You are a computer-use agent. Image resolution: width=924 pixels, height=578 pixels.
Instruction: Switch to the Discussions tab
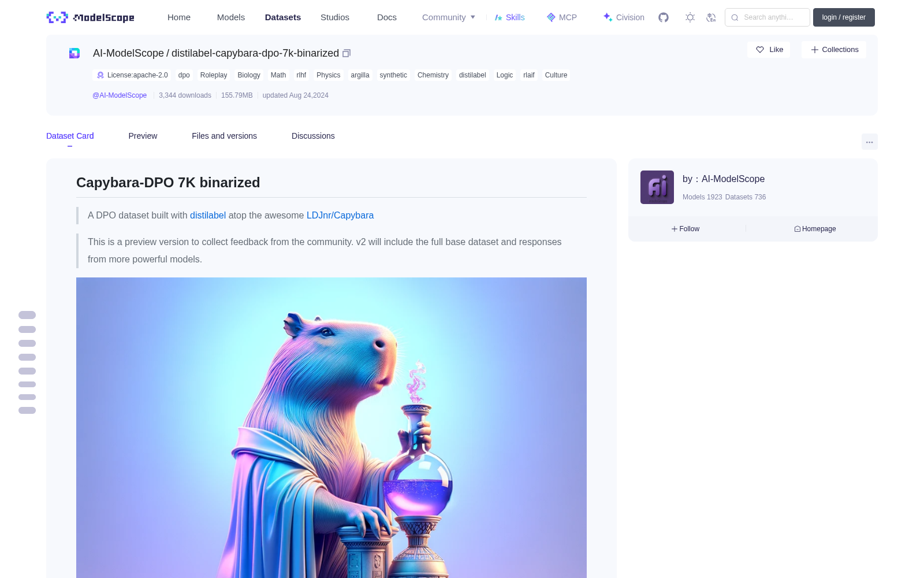point(313,136)
